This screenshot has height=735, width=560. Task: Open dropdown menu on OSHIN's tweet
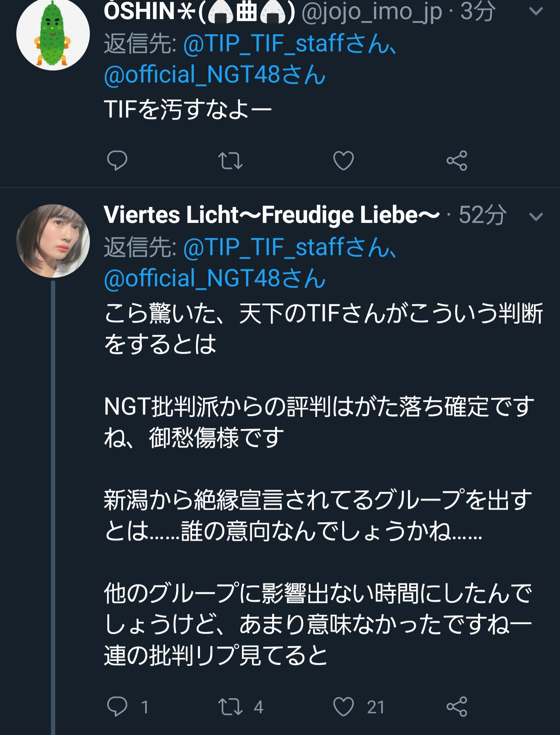click(536, 12)
